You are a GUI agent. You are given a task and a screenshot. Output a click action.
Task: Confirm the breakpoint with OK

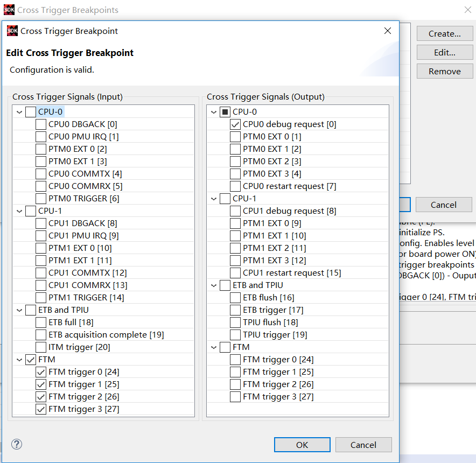[302, 445]
